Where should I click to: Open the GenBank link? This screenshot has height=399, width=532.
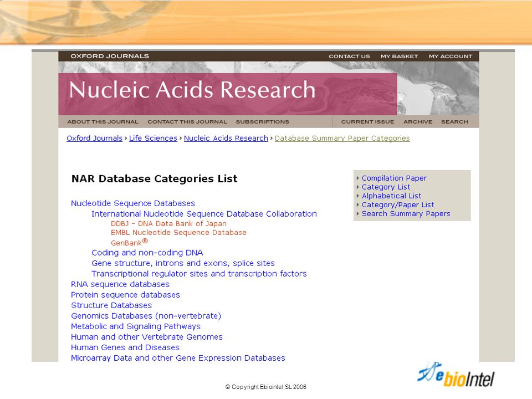(x=129, y=242)
